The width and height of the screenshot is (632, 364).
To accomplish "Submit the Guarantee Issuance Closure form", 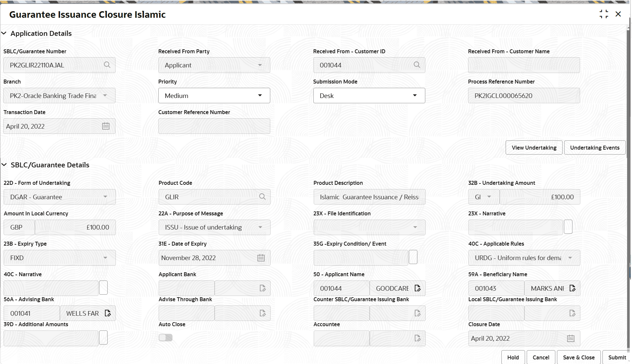I will click(x=617, y=357).
